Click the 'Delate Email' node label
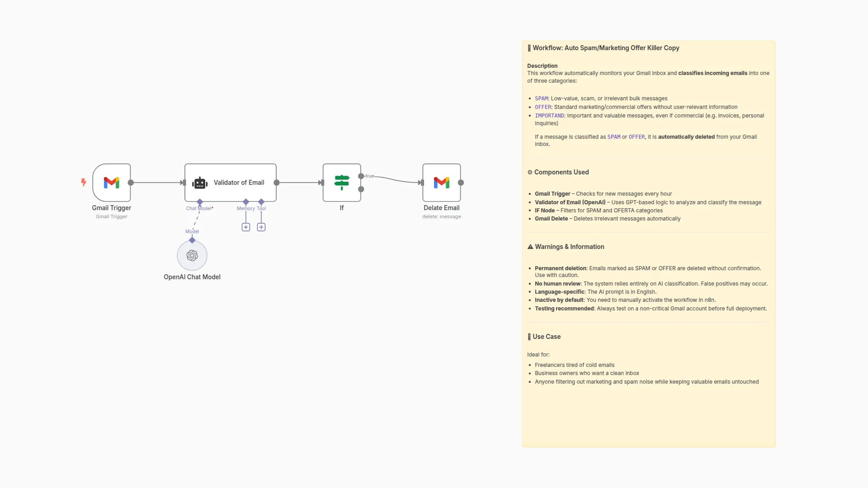Image resolution: width=868 pixels, height=488 pixels. coord(442,208)
